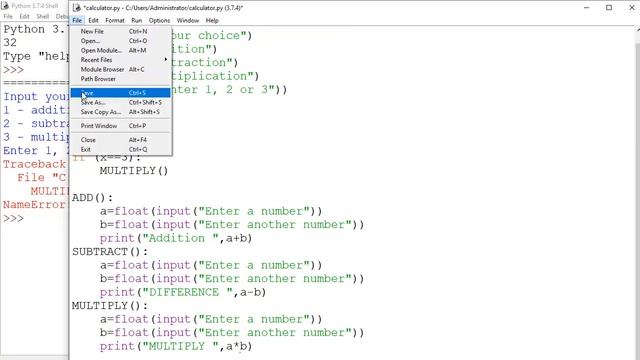Choose Close from the File menu

tap(120, 140)
